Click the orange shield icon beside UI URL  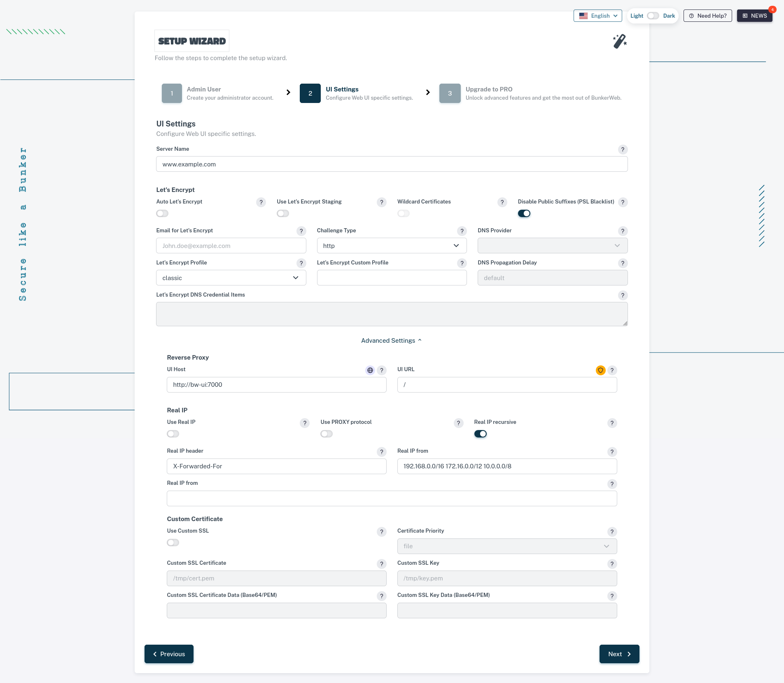[x=600, y=370]
